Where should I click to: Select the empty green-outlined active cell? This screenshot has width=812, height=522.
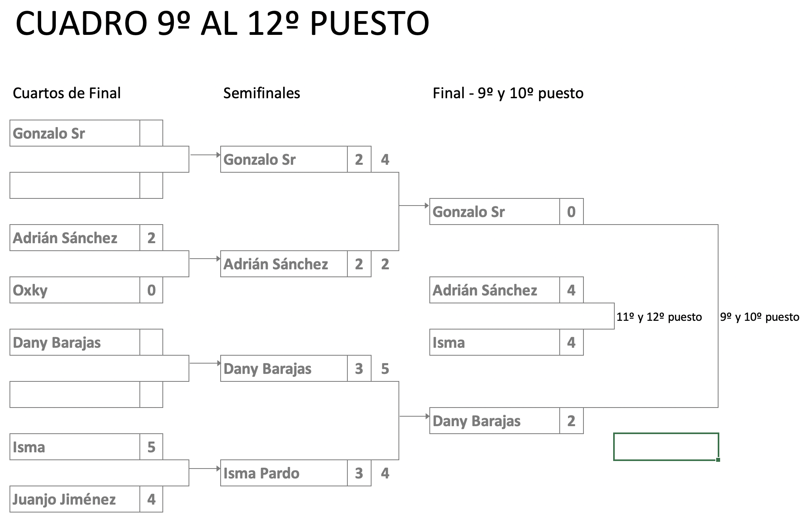(666, 447)
